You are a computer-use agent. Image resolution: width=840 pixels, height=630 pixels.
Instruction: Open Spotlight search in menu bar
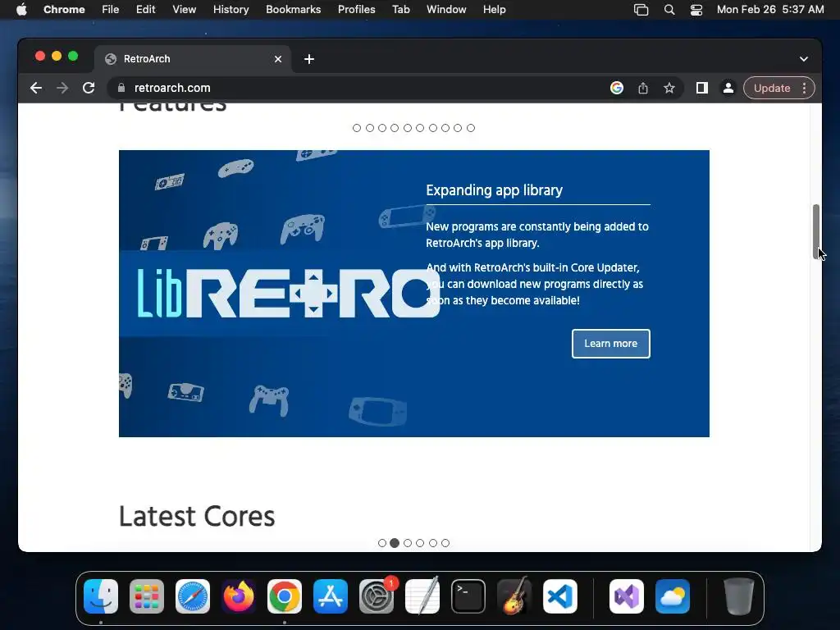(x=669, y=10)
